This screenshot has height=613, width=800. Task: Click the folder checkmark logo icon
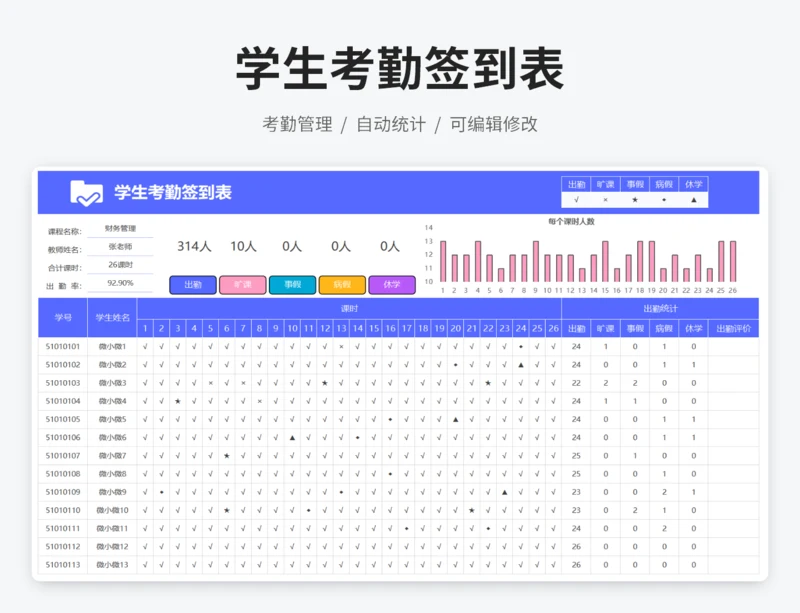pyautogui.click(x=86, y=193)
